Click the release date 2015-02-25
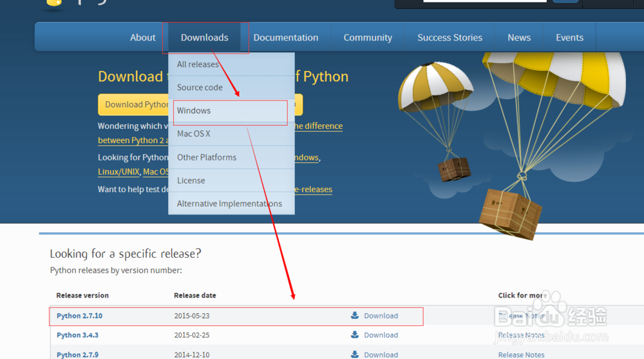Viewport: 644px width, 359px height. click(x=192, y=335)
